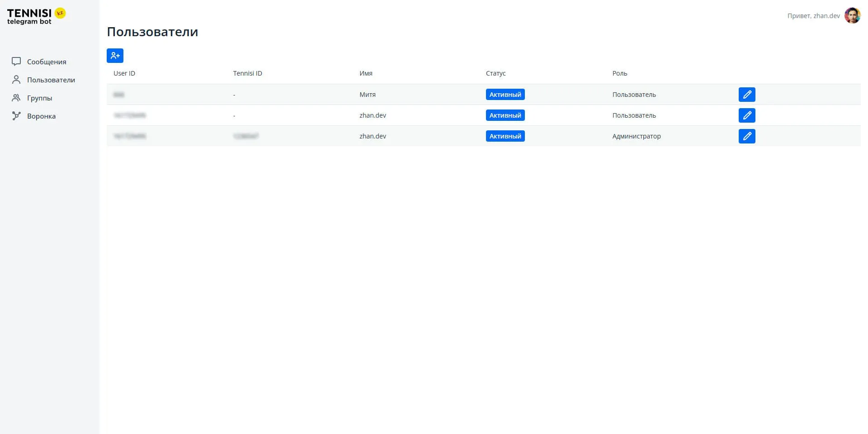
Task: Click the Сообщения chat bubble icon
Action: [16, 62]
